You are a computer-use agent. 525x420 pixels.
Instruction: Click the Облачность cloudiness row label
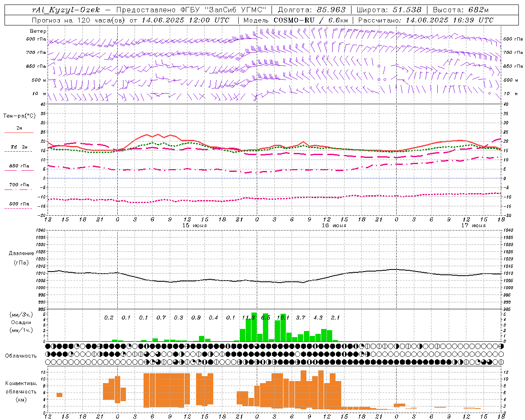click(x=21, y=356)
